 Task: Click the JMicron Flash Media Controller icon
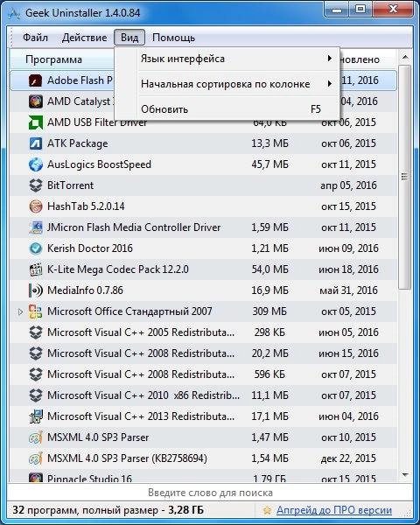(x=35, y=227)
